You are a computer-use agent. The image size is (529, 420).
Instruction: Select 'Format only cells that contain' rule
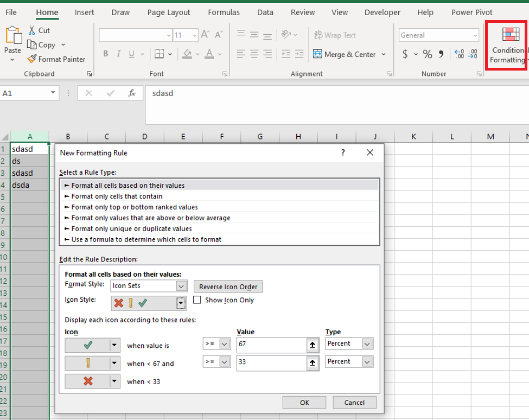click(x=219, y=196)
